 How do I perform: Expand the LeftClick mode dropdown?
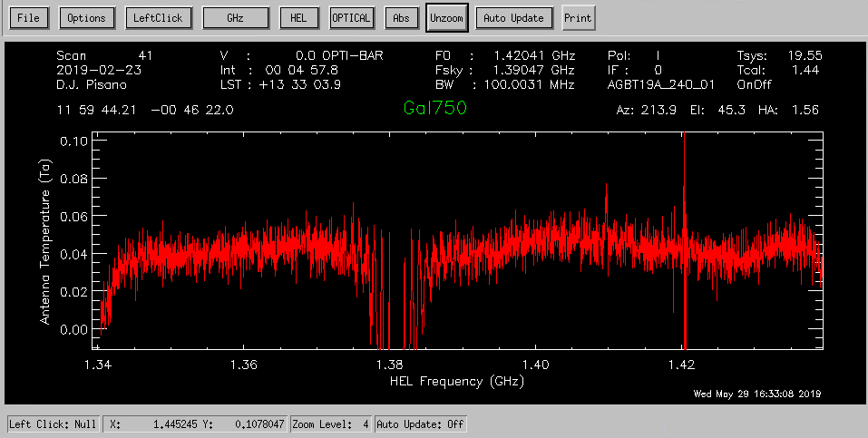point(157,18)
